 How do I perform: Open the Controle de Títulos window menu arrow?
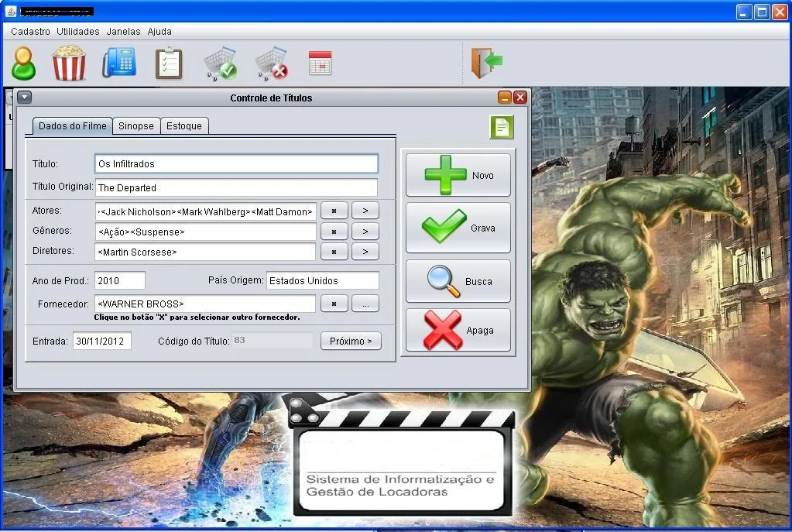24,97
